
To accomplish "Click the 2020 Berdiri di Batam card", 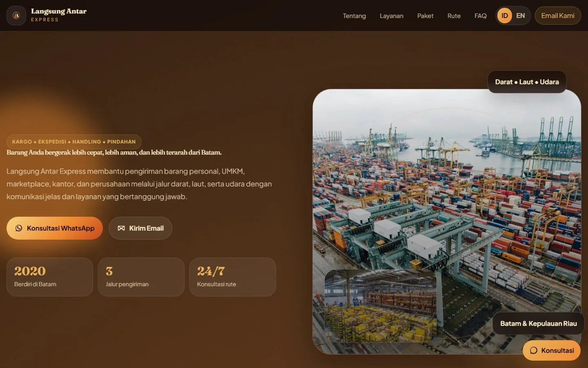I will coord(50,277).
